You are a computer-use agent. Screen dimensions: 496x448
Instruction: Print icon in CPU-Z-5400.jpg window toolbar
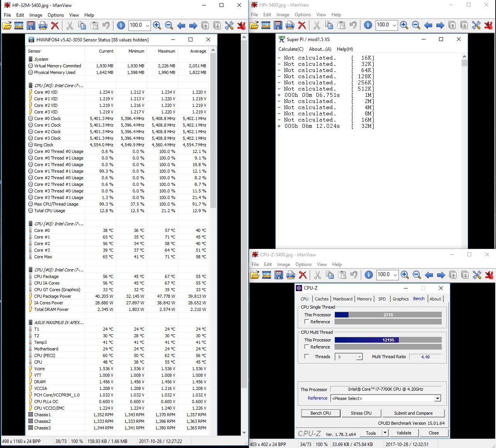tap(291, 275)
